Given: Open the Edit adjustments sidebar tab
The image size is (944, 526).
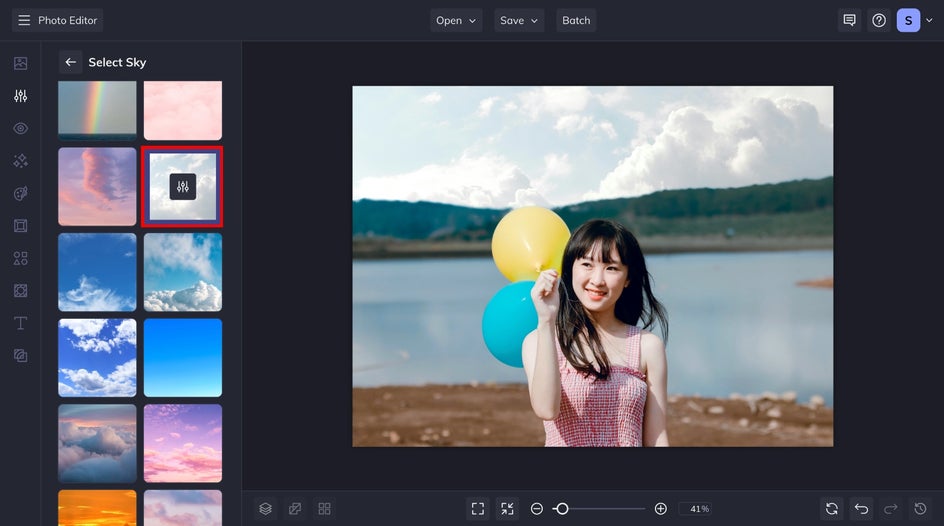Looking at the screenshot, I should coord(20,96).
